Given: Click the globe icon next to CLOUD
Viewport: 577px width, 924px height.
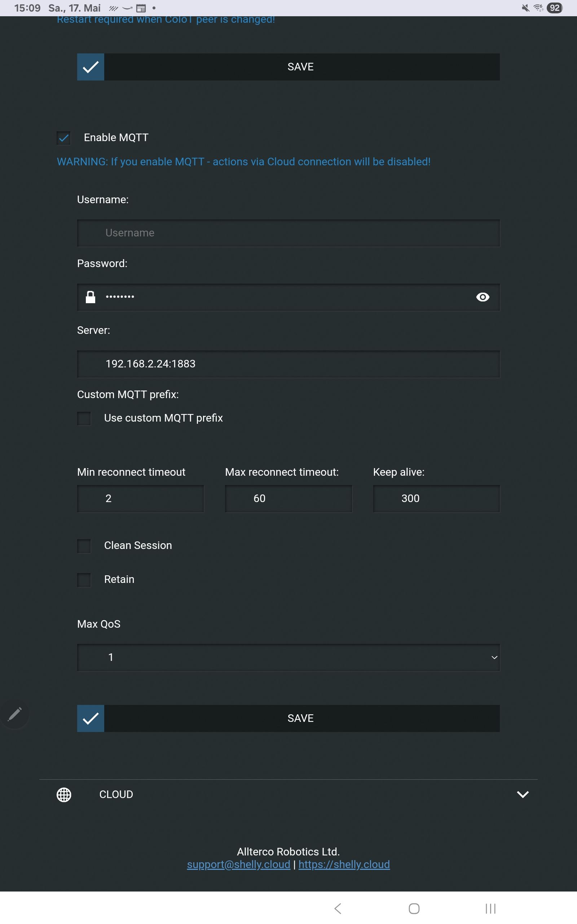Looking at the screenshot, I should [64, 794].
